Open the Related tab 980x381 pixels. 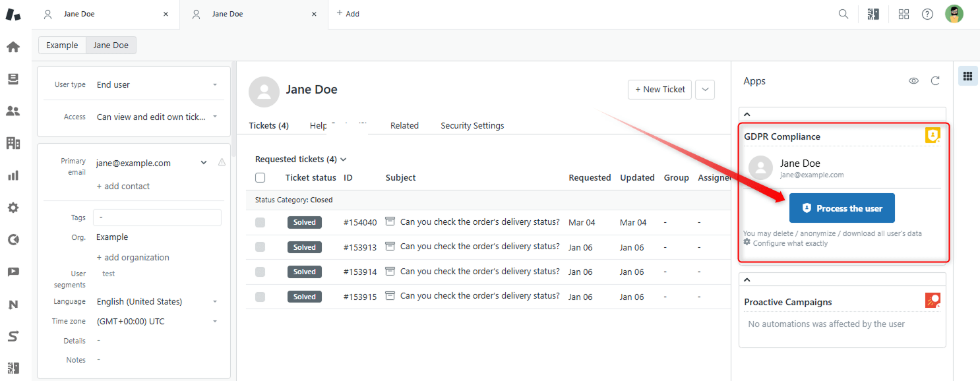[x=404, y=125]
